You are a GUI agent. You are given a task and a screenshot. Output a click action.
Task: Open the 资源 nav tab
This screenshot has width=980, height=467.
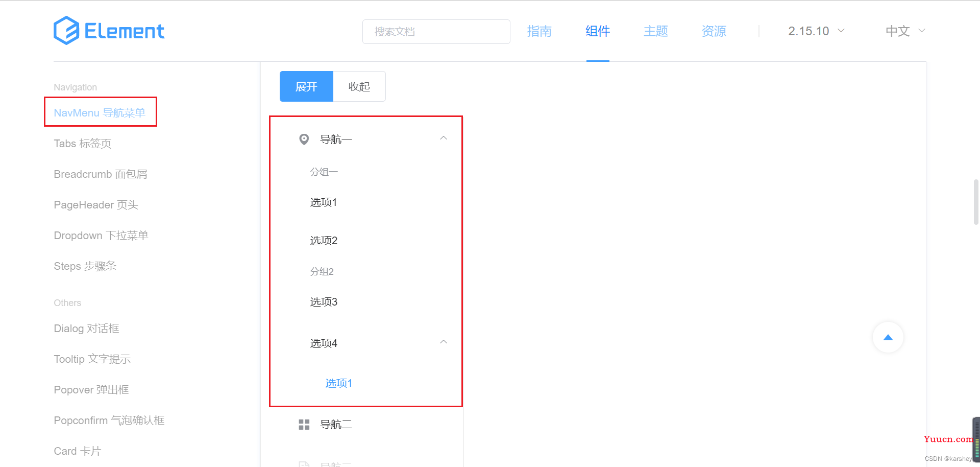(714, 31)
